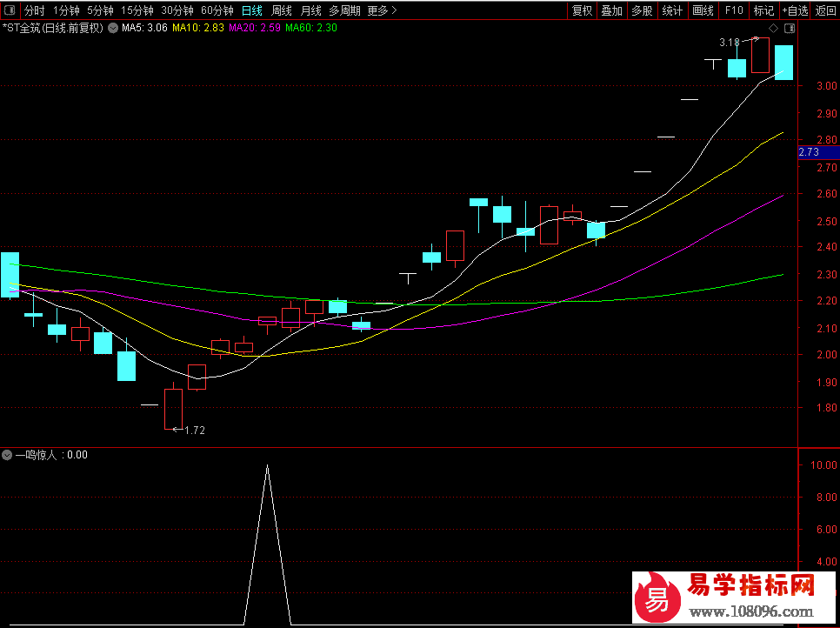
Task: Switch to the 周线 weekly chart tab
Action: 282,10
